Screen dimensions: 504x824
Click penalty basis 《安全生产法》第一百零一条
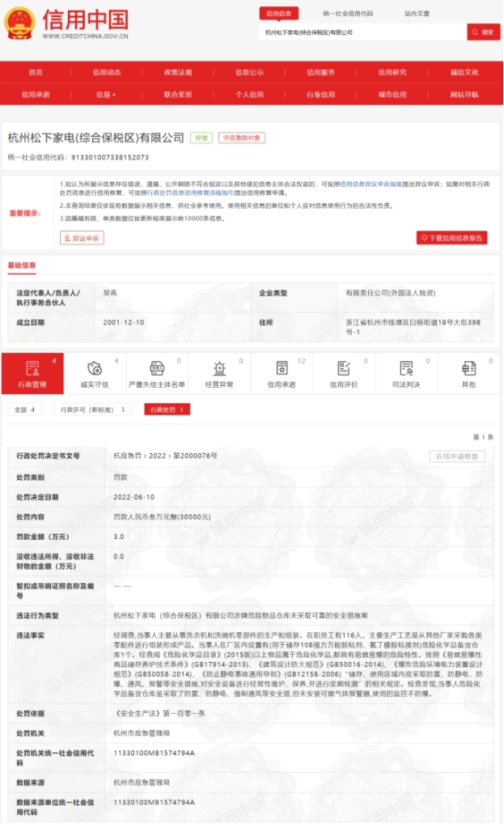(159, 713)
